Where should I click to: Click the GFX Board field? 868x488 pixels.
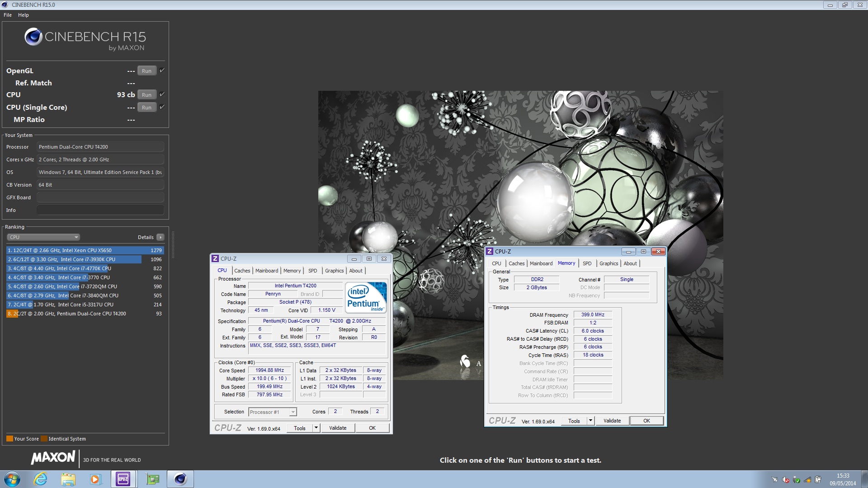point(100,197)
